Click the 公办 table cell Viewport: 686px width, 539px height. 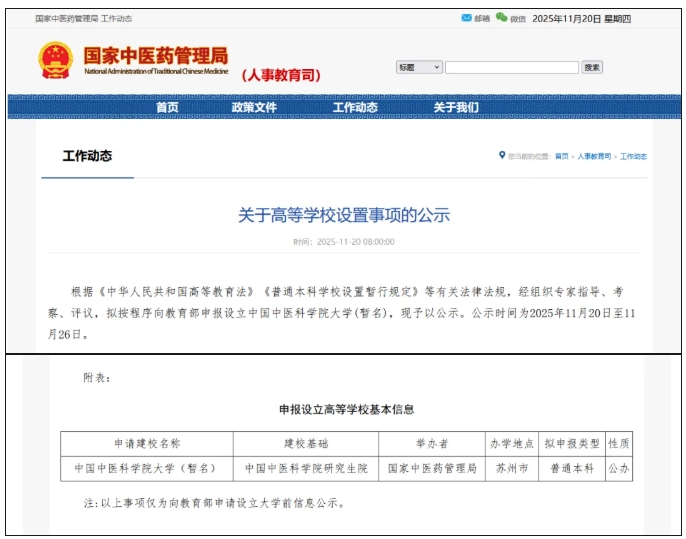[x=619, y=469]
